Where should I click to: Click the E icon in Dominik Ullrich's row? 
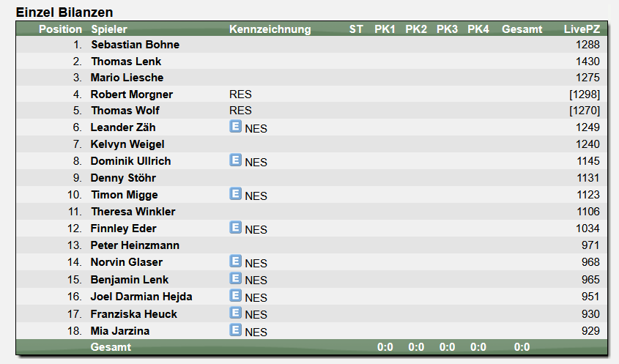(x=235, y=160)
